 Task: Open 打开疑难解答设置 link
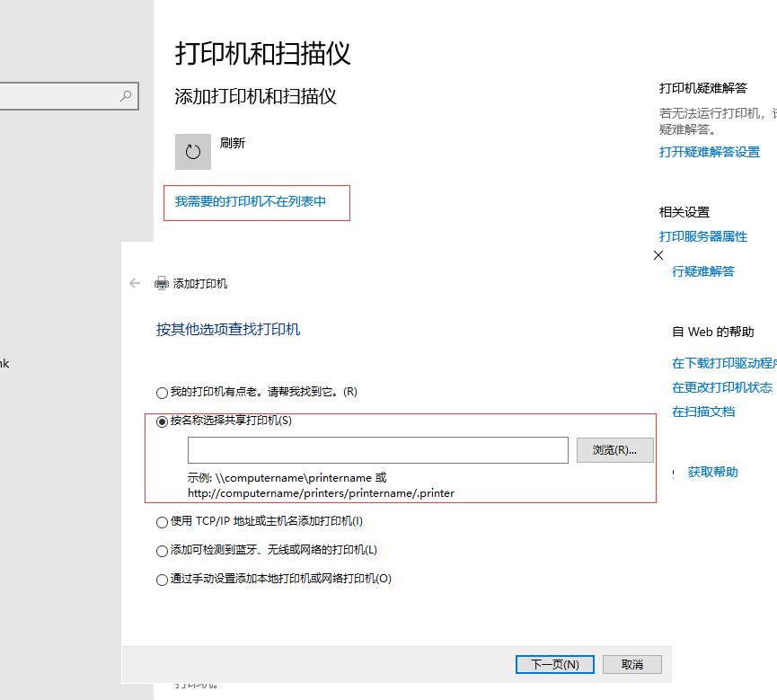(707, 153)
